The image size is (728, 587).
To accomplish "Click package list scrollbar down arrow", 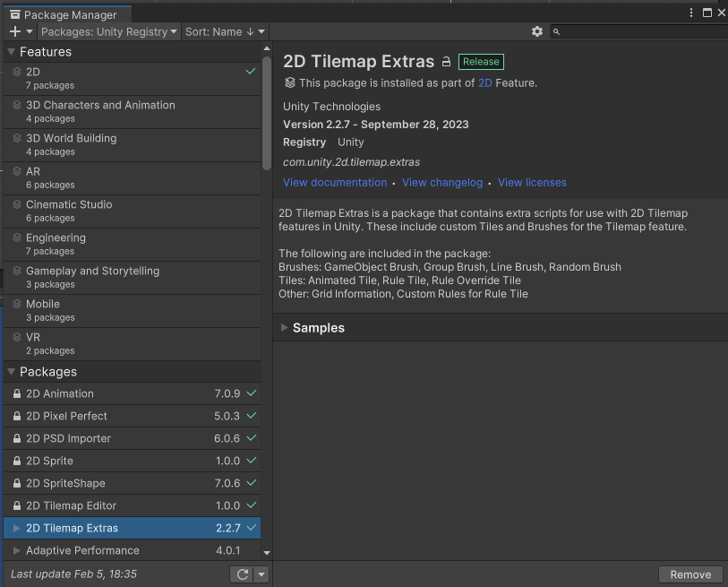I will click(267, 553).
